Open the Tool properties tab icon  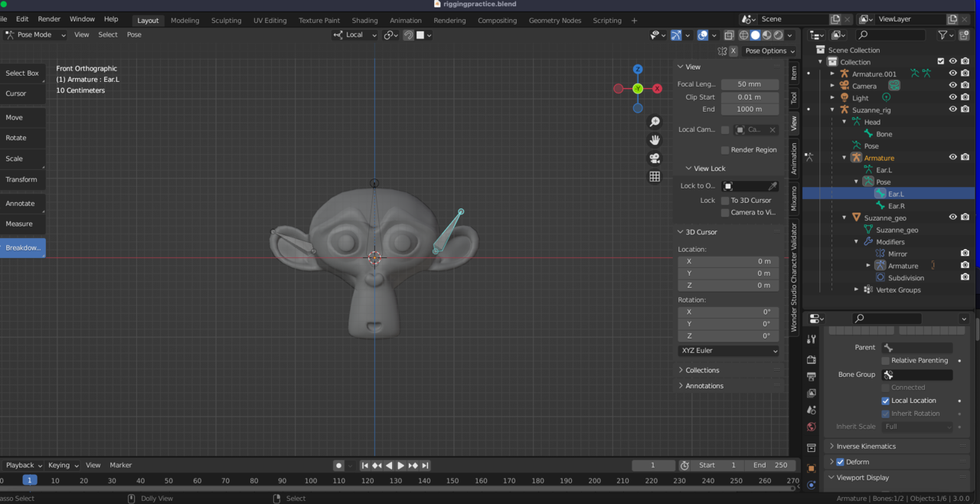coord(812,339)
